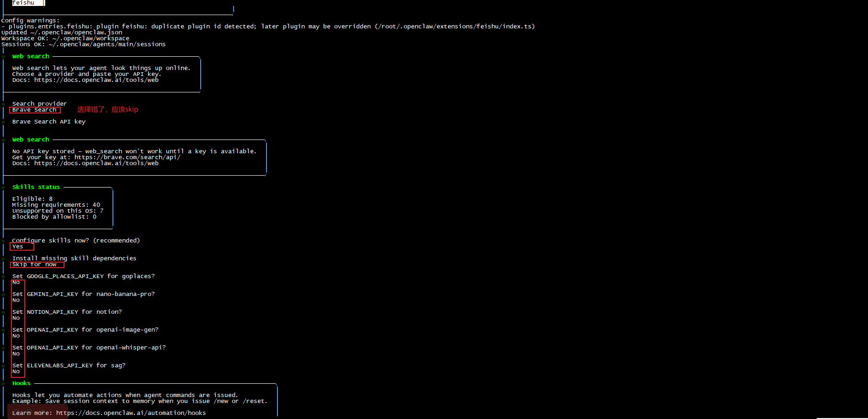Viewport: 868px width, 419px height.
Task: Click "No" under the openai-whisper-api prompt
Action: coord(16,354)
